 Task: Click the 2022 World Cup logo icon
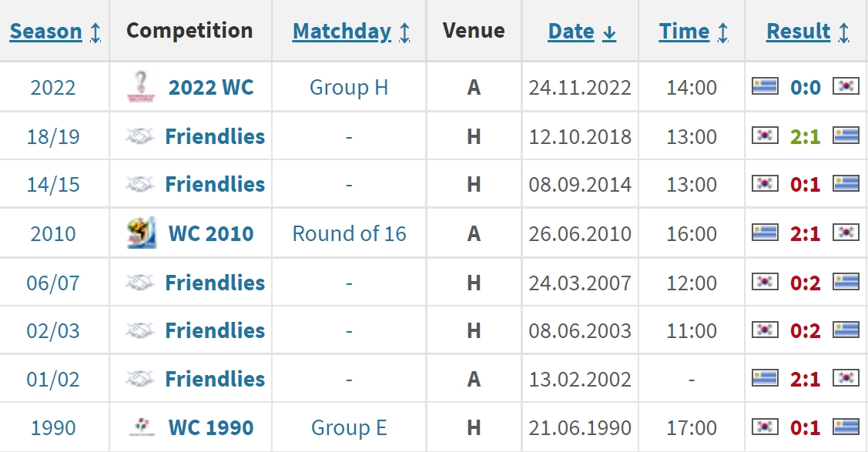pyautogui.click(x=141, y=87)
